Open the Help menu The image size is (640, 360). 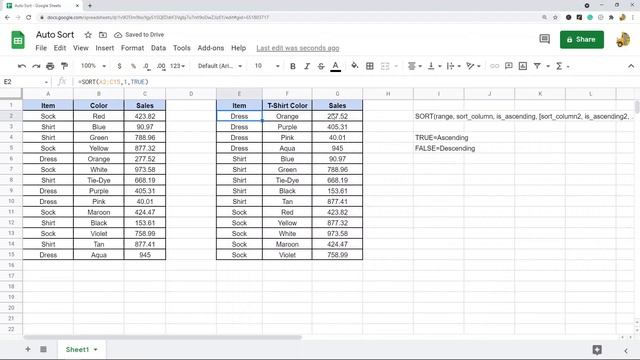238,48
